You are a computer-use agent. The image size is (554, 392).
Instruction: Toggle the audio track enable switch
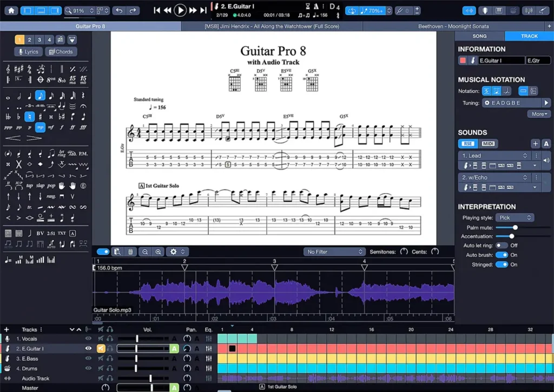tap(103, 251)
